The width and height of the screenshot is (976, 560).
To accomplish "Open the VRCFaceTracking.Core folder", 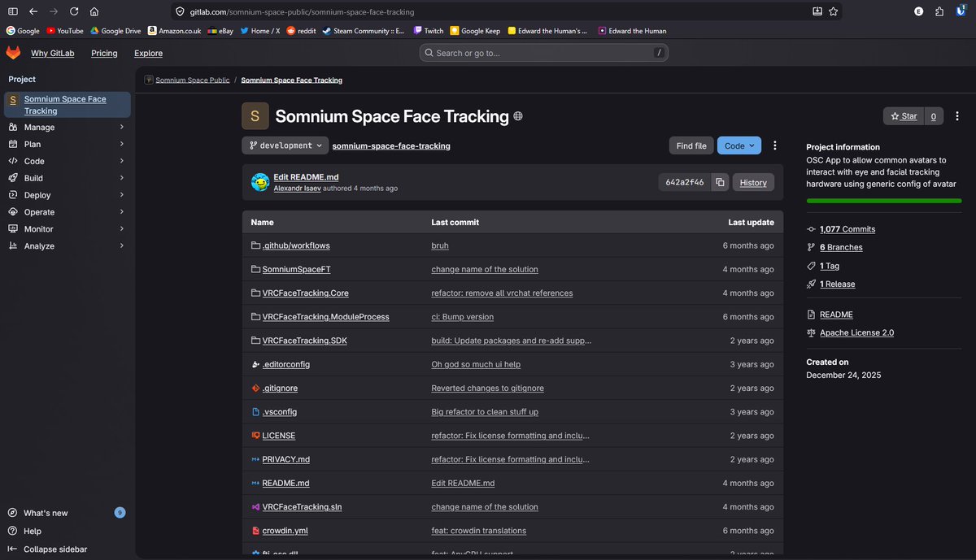I will [x=305, y=293].
